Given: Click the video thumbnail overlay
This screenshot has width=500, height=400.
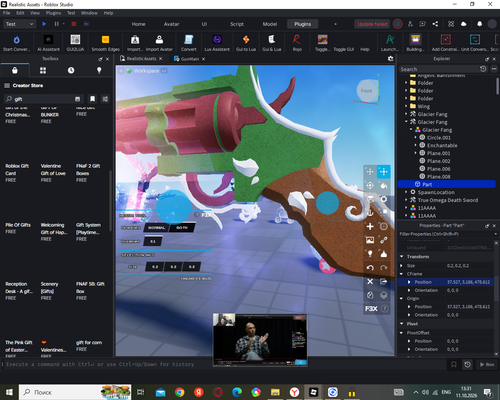Looking at the screenshot, I should [260, 340].
